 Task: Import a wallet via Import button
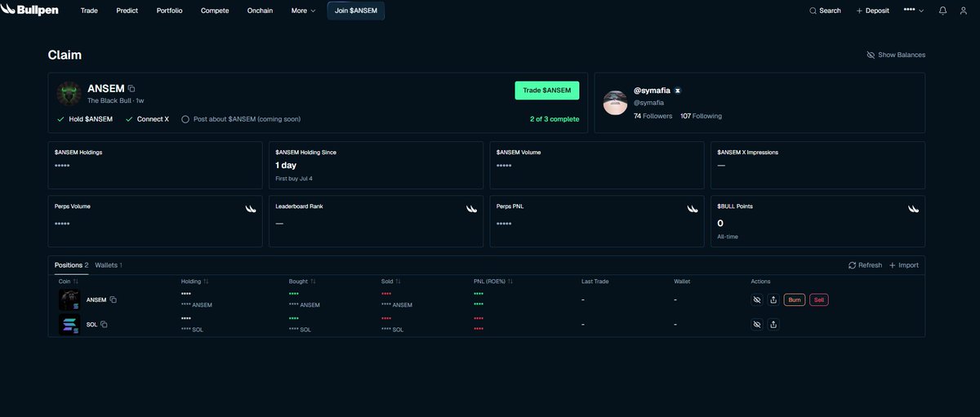[x=904, y=265]
